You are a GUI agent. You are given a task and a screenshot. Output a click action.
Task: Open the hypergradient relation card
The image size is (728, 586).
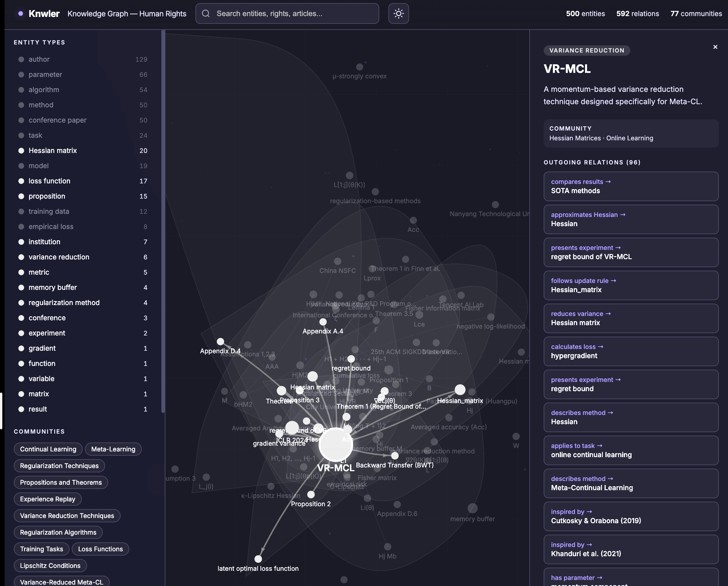click(630, 351)
